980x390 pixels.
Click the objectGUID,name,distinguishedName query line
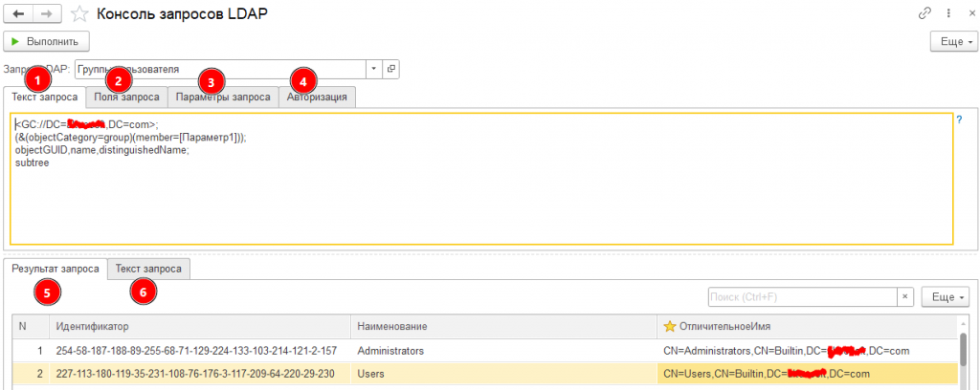click(101, 151)
